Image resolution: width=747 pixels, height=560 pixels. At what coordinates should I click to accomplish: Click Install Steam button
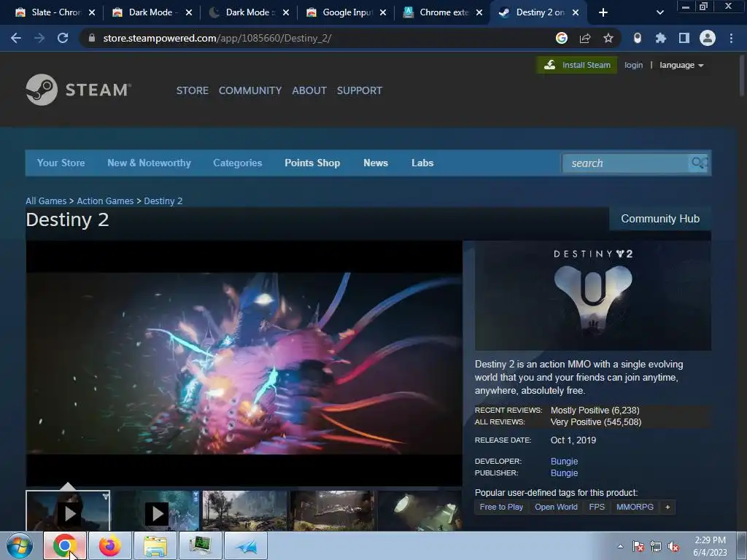(x=577, y=65)
